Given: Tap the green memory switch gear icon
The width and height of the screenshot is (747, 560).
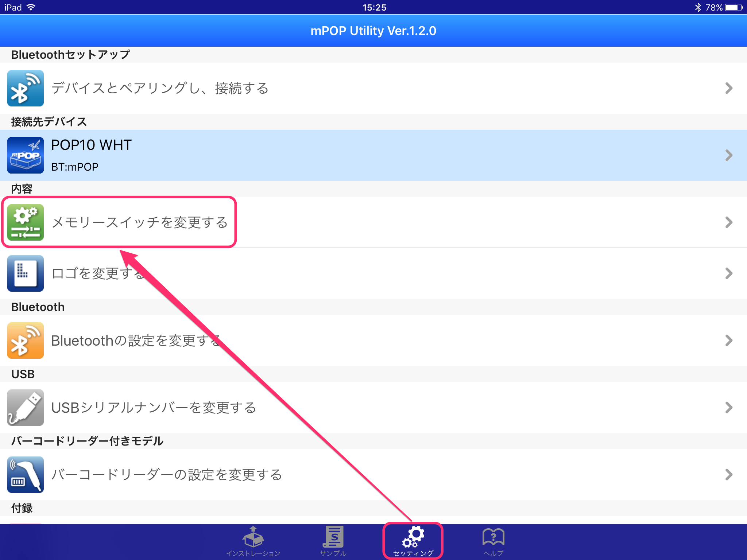Looking at the screenshot, I should click(x=26, y=222).
